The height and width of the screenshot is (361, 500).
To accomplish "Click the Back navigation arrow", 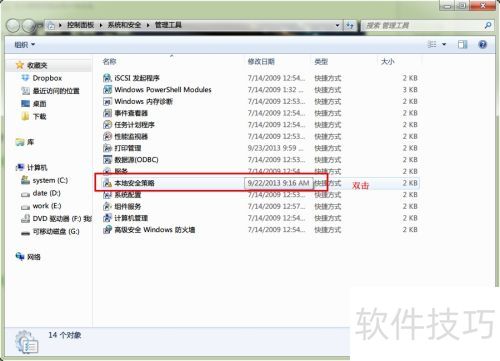I will pyautogui.click(x=13, y=26).
